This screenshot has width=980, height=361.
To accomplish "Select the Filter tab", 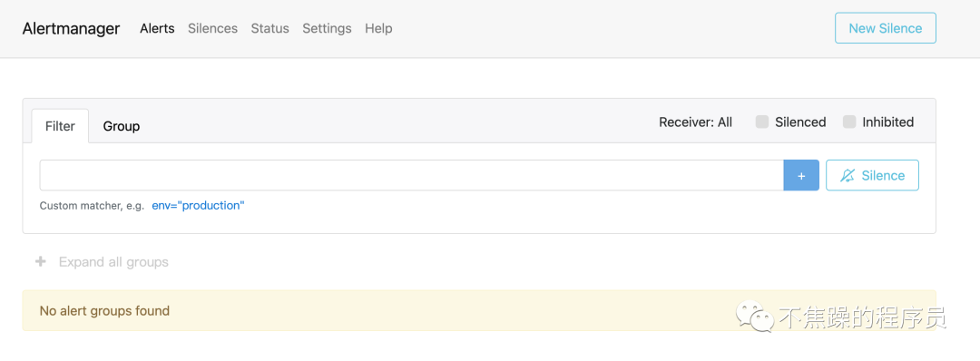I will (x=60, y=126).
